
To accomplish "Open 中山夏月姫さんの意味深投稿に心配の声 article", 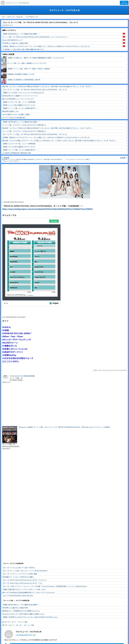I will coord(24,80).
